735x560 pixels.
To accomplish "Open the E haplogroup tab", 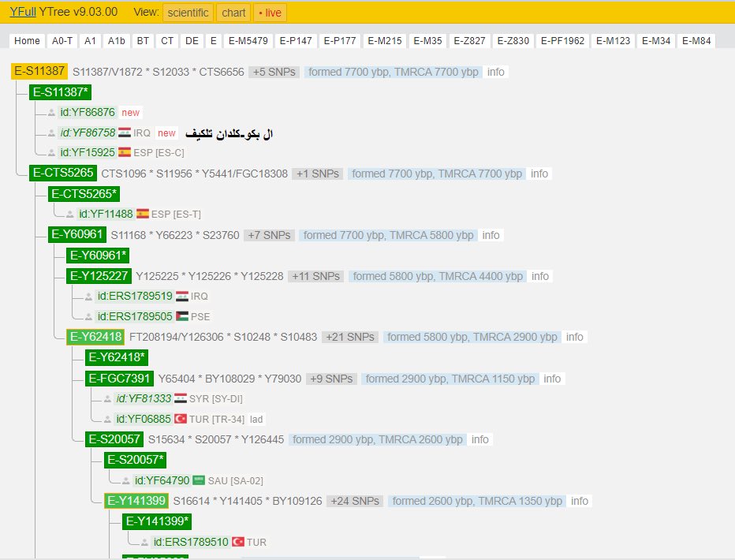I will [x=213, y=41].
